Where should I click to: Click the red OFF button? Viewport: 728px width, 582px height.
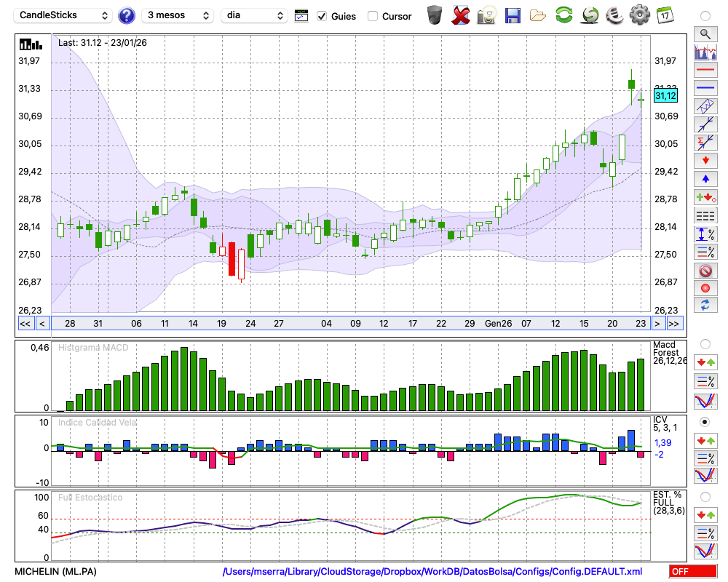pyautogui.click(x=692, y=572)
